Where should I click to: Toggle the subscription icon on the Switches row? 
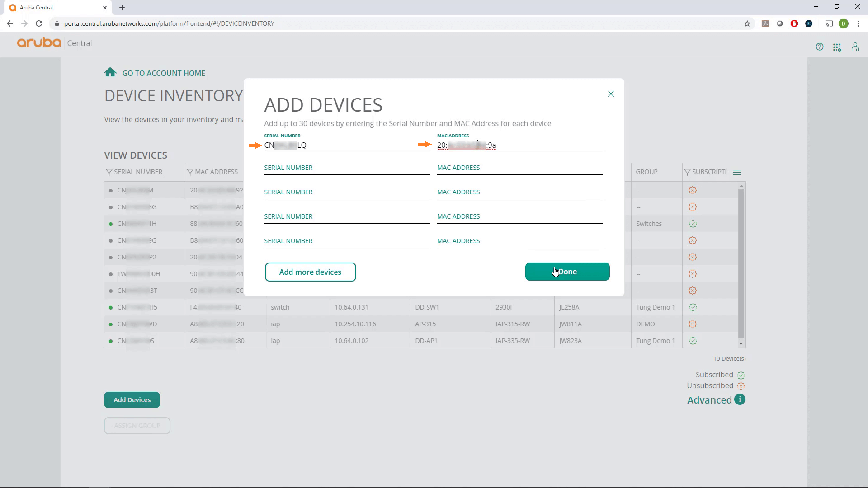point(693,223)
